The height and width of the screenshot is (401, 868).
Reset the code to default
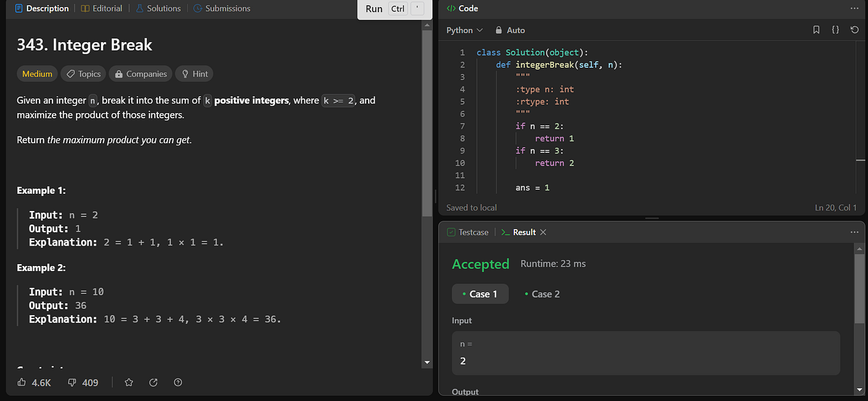[x=855, y=29]
